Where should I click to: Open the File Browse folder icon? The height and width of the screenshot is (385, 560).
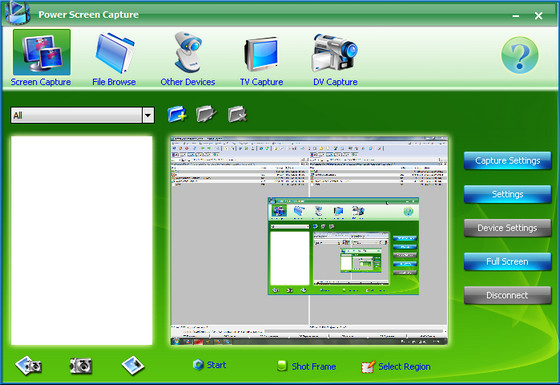[x=114, y=53]
